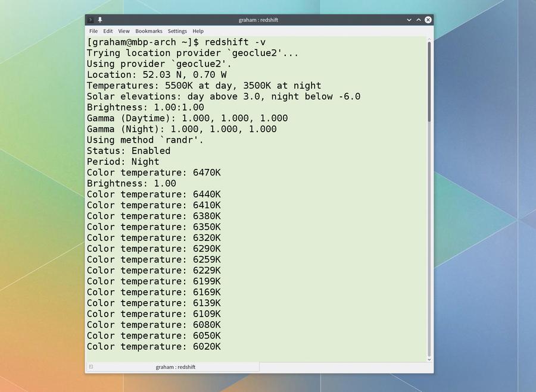Click the vertical scrollbar thumb
The image size is (536, 392).
[x=429, y=81]
